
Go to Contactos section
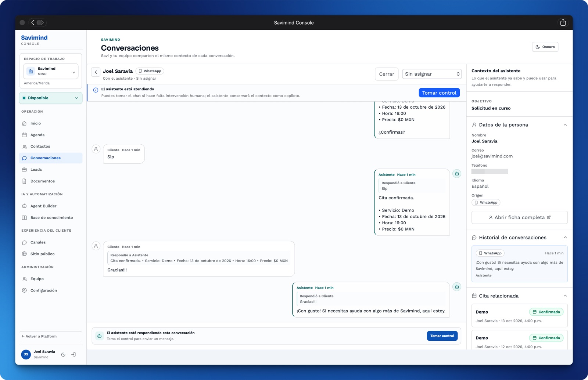point(50,146)
